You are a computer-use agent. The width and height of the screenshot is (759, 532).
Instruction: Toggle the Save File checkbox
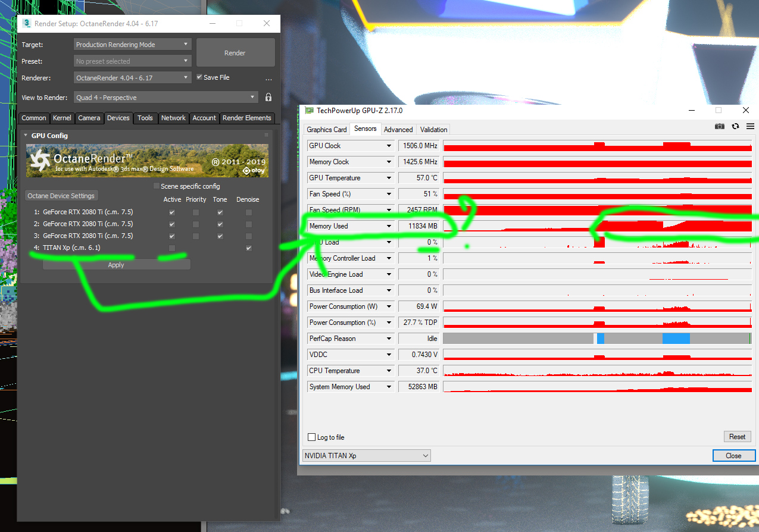point(200,77)
